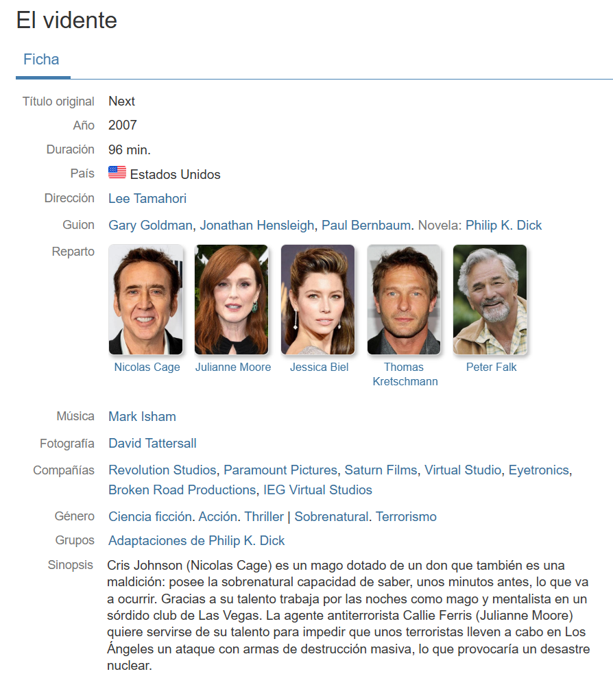
Task: Click Thomas Kretschmann's photo thumbnail
Action: click(404, 300)
